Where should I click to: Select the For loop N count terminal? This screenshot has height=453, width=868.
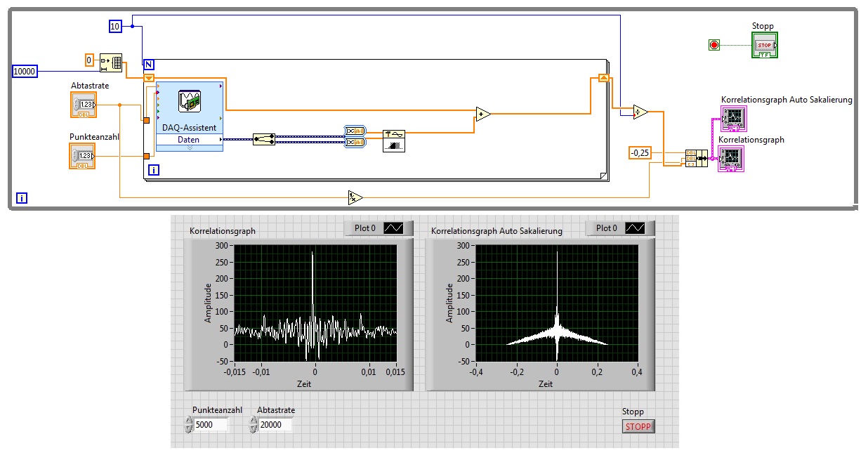149,65
